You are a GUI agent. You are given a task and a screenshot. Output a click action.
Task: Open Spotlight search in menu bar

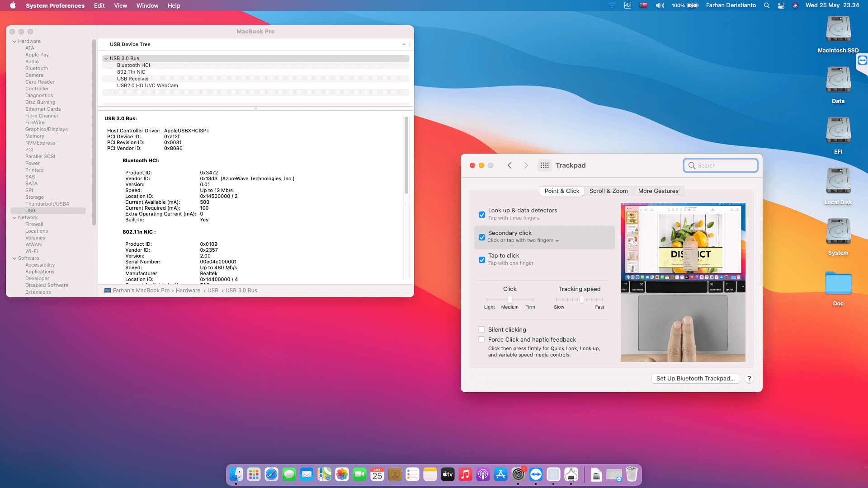tap(767, 5)
